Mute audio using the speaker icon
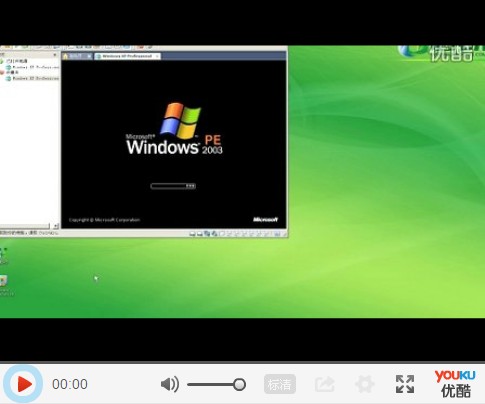 tap(170, 384)
